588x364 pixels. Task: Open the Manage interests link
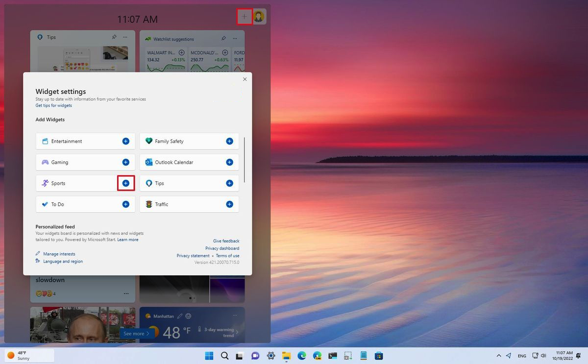59,254
